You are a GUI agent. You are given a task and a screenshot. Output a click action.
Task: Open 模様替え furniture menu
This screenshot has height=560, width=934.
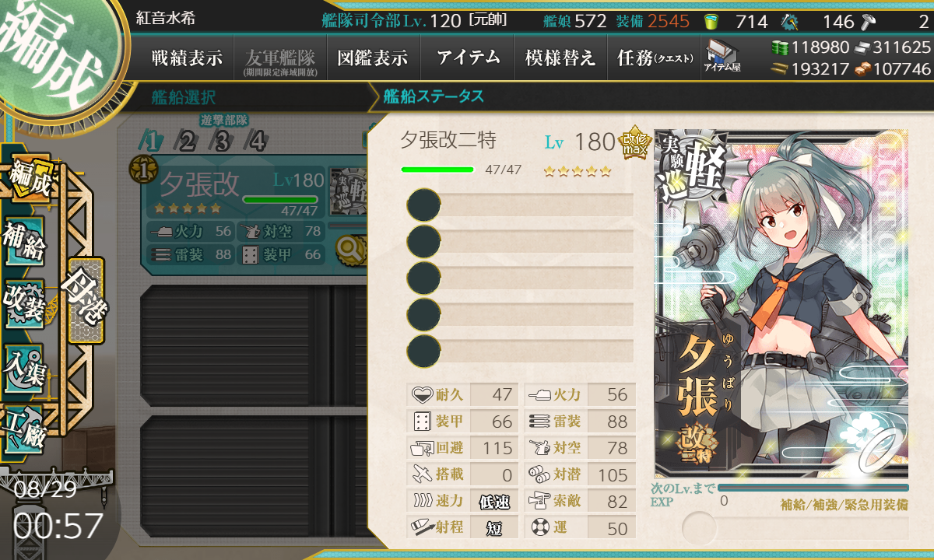click(x=560, y=58)
